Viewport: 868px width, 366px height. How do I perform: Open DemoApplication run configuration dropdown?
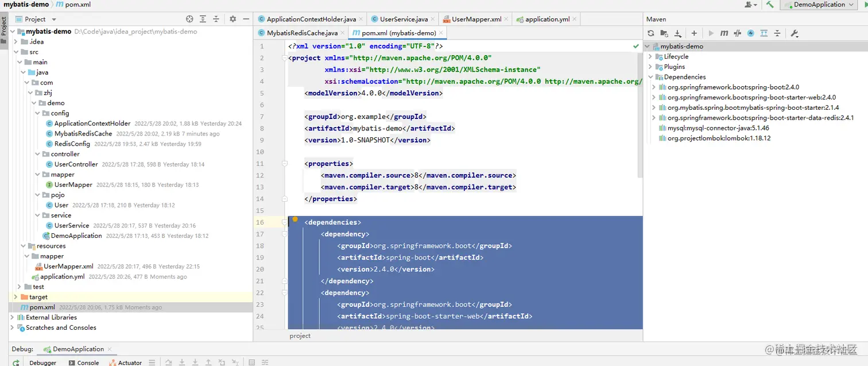point(819,5)
